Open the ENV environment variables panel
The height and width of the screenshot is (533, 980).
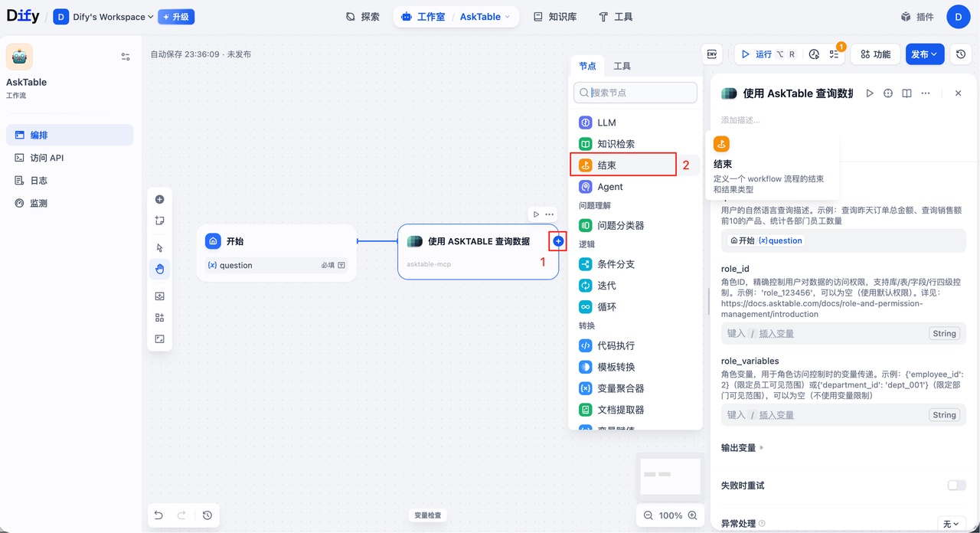pos(711,54)
